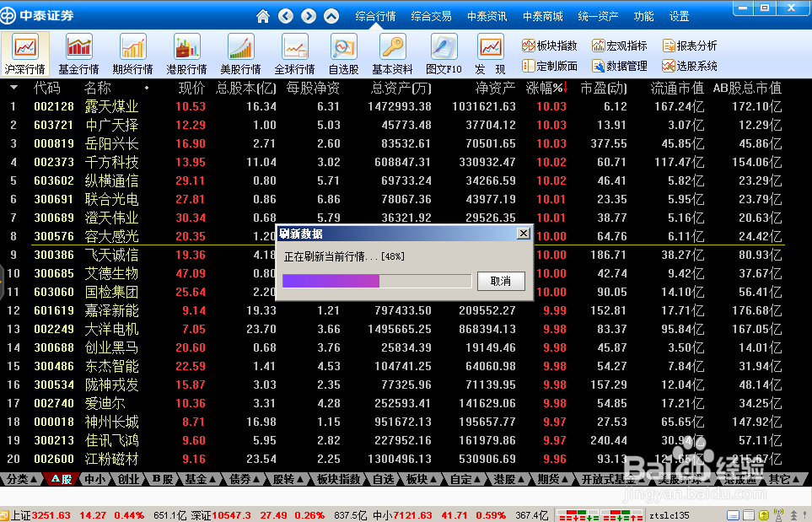Expand the 港股 bottom tab
This screenshot has width=812, height=522.
tap(508, 479)
